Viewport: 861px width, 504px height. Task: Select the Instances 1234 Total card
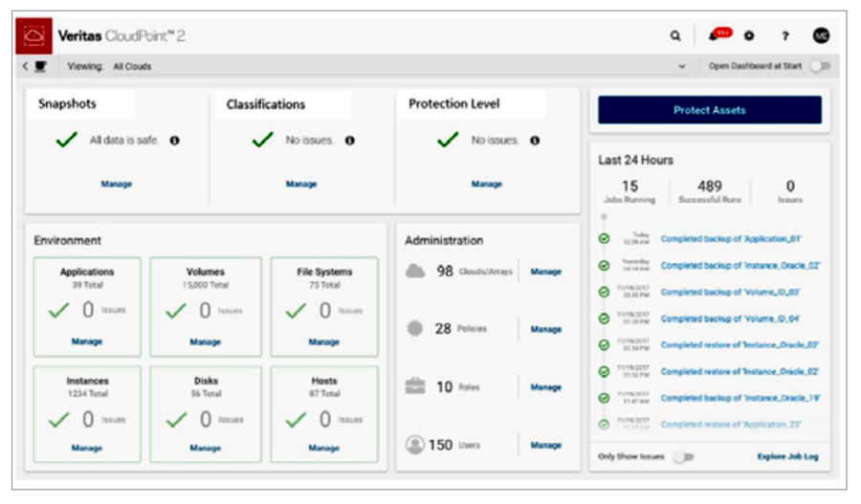tap(87, 414)
